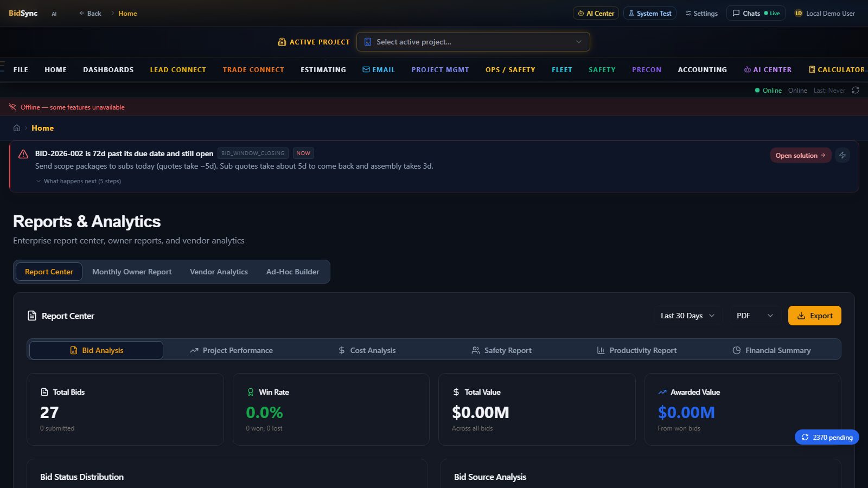Select the Productivity Report tab
The height and width of the screenshot is (488, 868).
click(637, 350)
